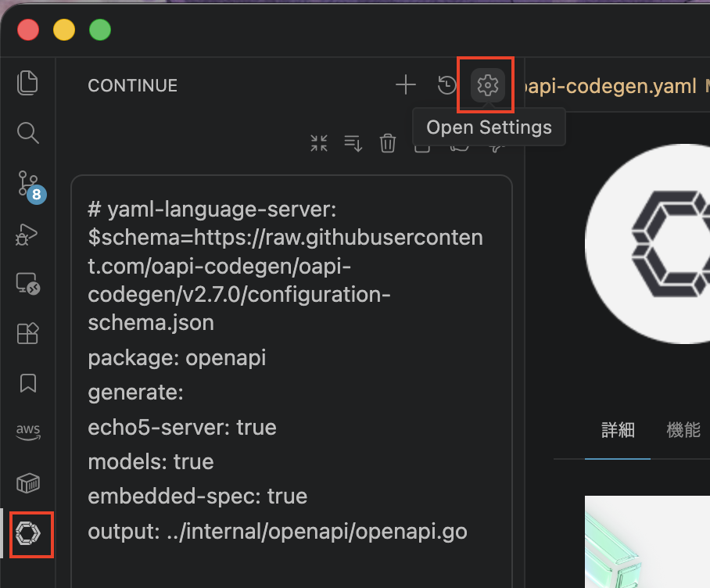Collapse all using the inward arrows icon
The image size is (710, 588).
pos(319,143)
